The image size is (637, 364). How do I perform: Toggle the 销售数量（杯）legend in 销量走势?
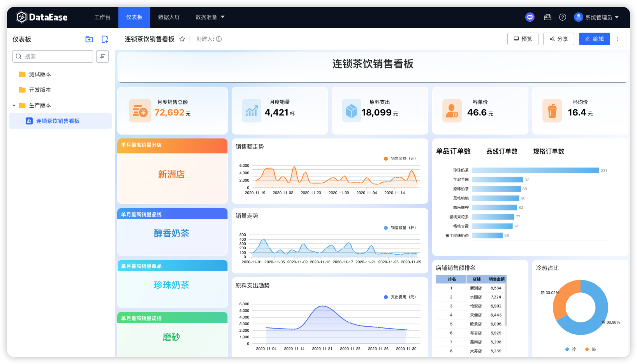(x=399, y=227)
